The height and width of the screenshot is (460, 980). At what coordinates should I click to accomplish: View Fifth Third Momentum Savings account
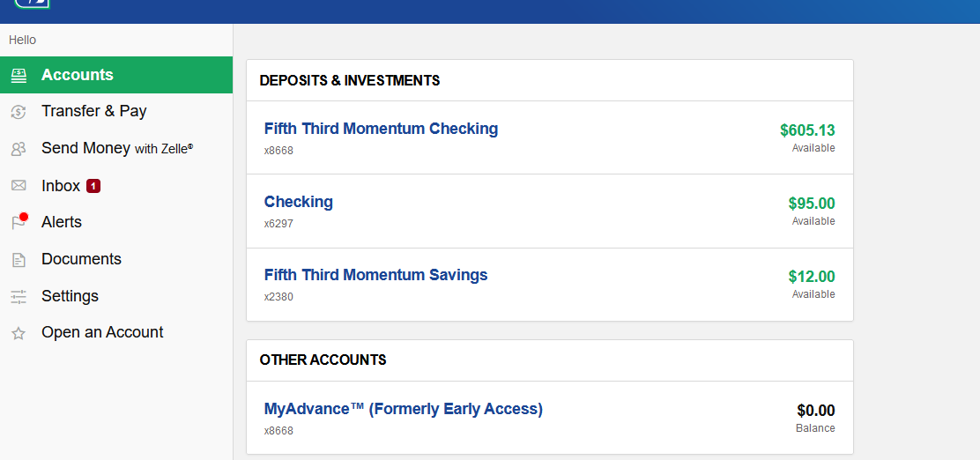click(x=375, y=275)
